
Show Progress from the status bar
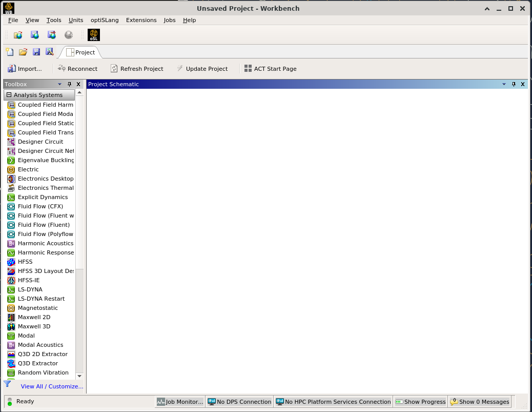(420, 402)
